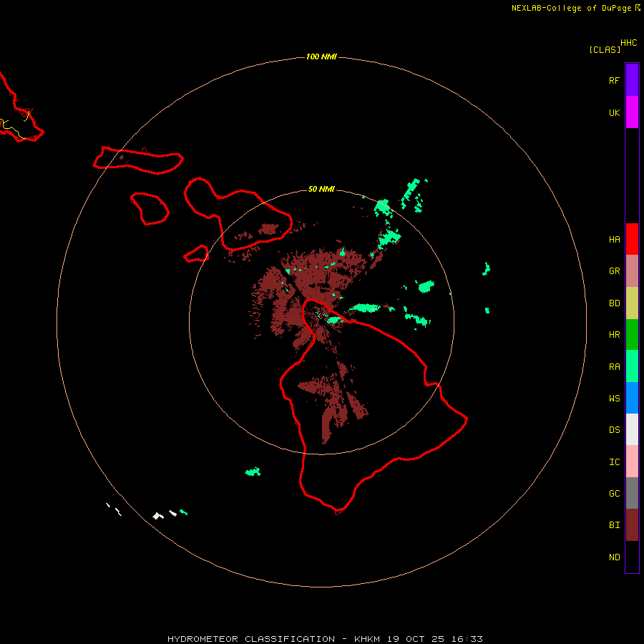The height and width of the screenshot is (644, 644).
Task: Click the 'WS' legend label
Action: 614,399
